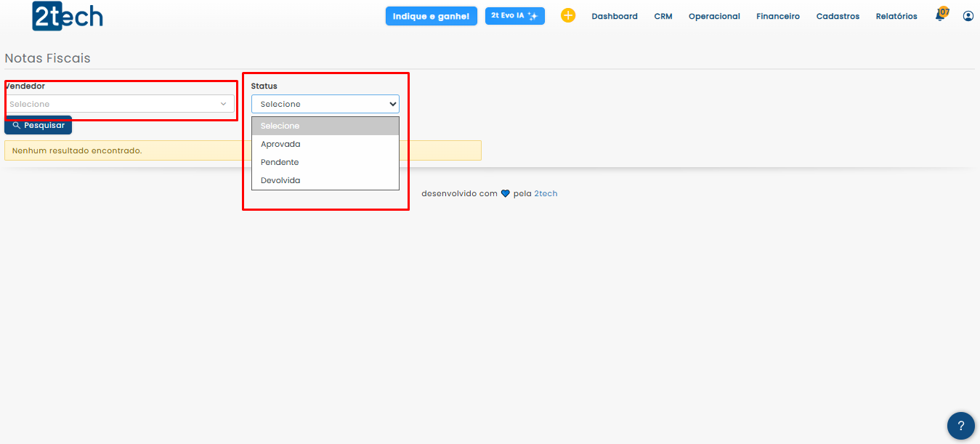Open the Dashboard menu

tap(614, 16)
